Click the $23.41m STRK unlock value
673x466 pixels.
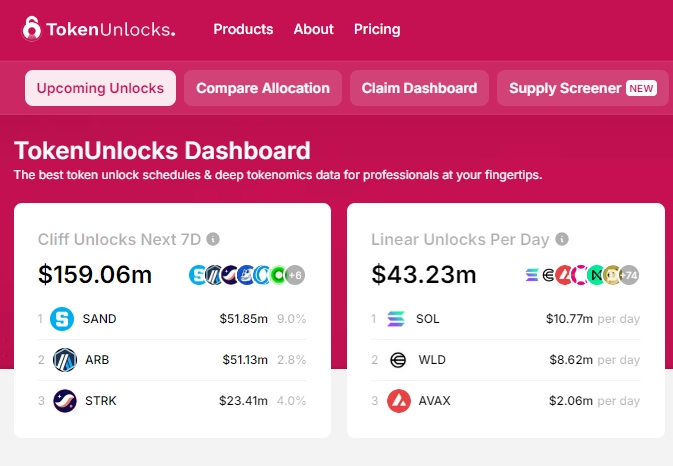click(243, 401)
